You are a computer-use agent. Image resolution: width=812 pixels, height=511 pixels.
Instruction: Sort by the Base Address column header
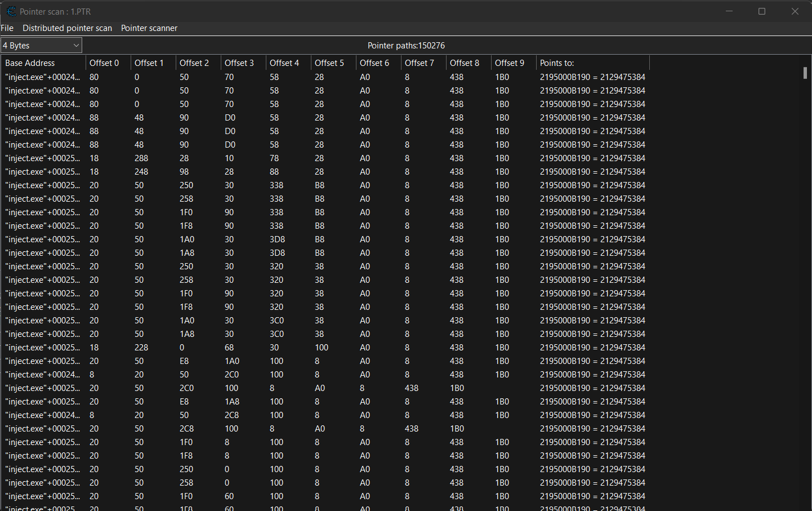(43, 63)
